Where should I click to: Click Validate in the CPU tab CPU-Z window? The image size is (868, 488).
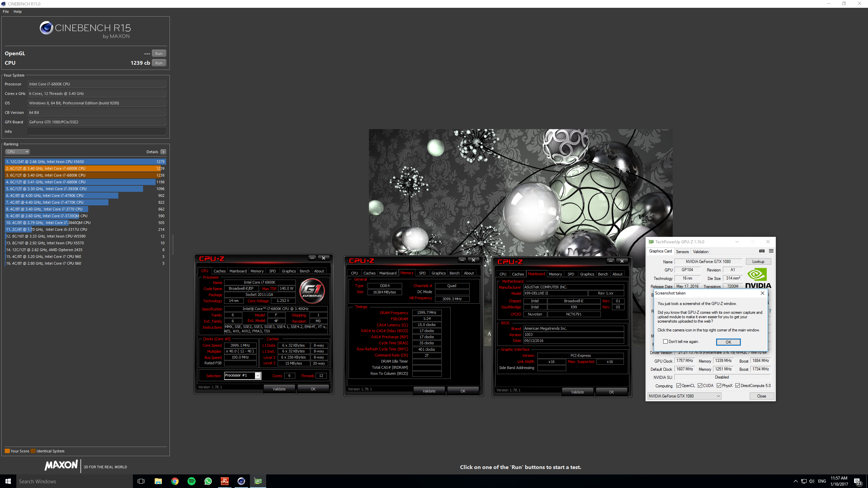279,389
